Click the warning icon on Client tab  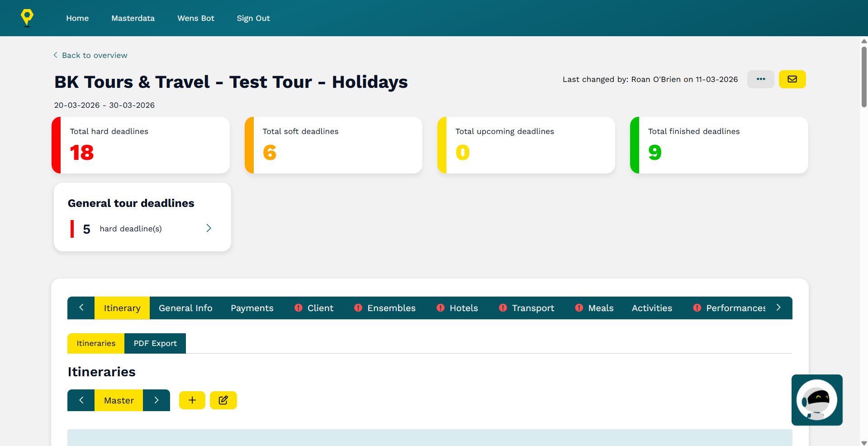[298, 308]
